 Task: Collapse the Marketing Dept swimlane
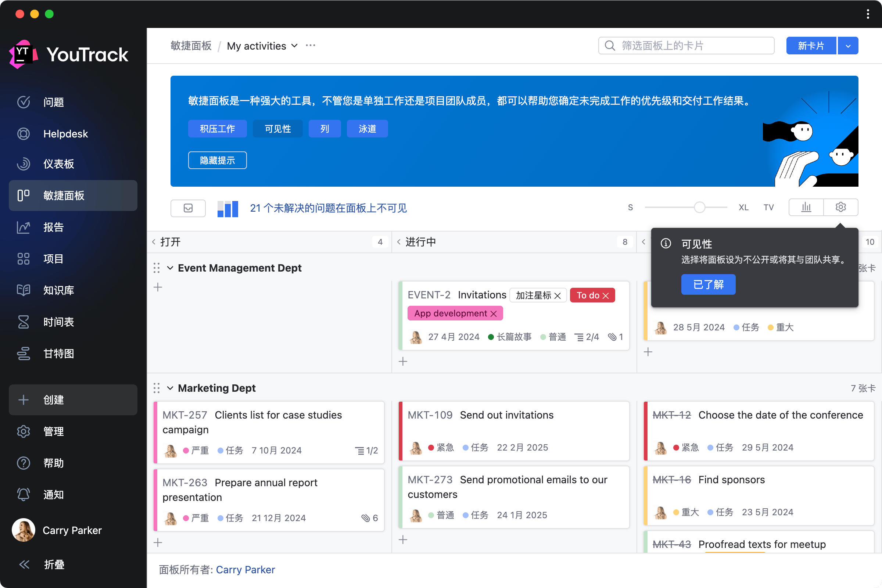(170, 388)
